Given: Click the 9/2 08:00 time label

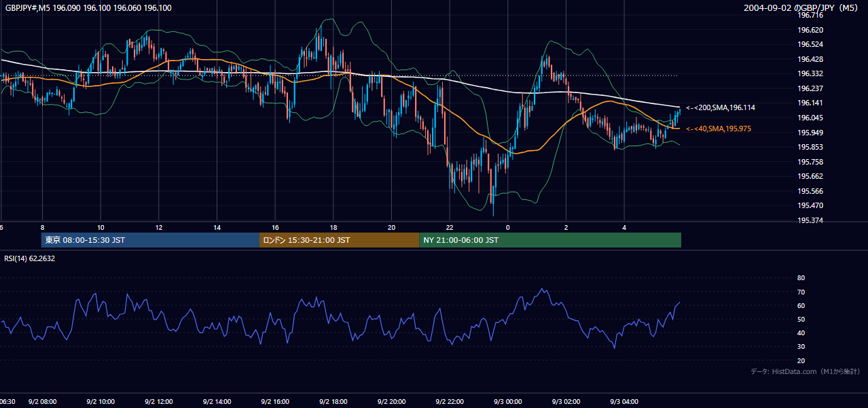Looking at the screenshot, I should point(42,401).
